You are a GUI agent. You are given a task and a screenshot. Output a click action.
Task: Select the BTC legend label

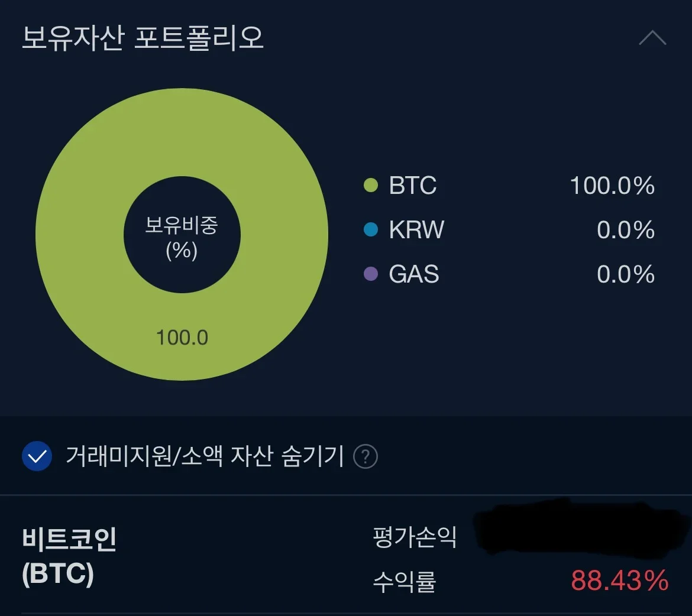[x=413, y=186]
